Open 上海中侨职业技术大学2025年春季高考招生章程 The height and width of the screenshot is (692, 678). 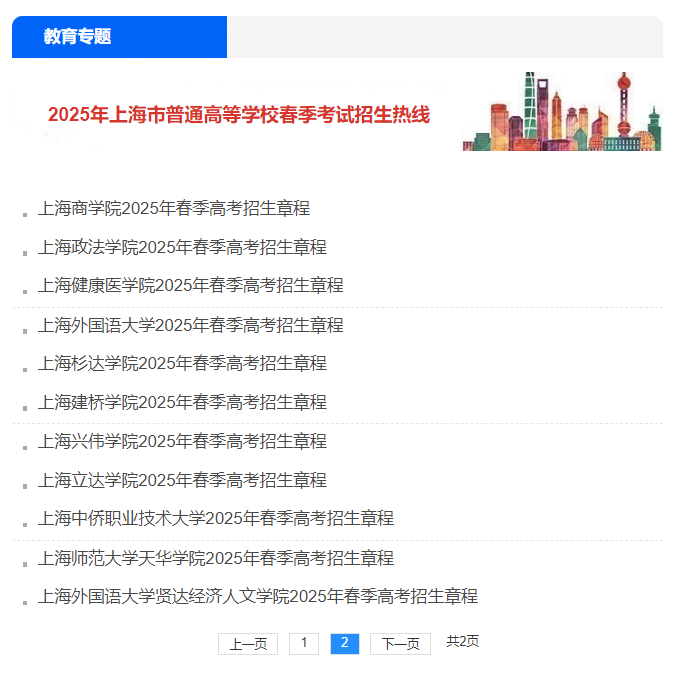[x=216, y=519]
